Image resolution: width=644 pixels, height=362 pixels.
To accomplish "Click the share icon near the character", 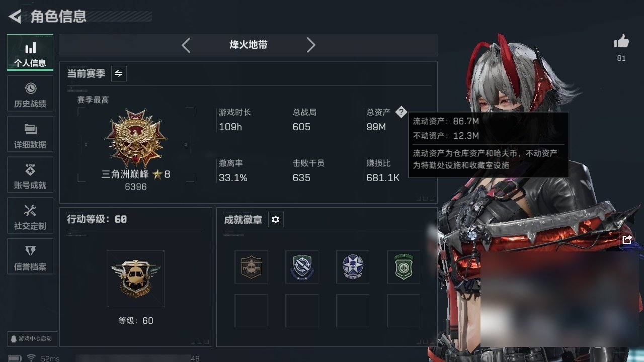I will tap(627, 240).
